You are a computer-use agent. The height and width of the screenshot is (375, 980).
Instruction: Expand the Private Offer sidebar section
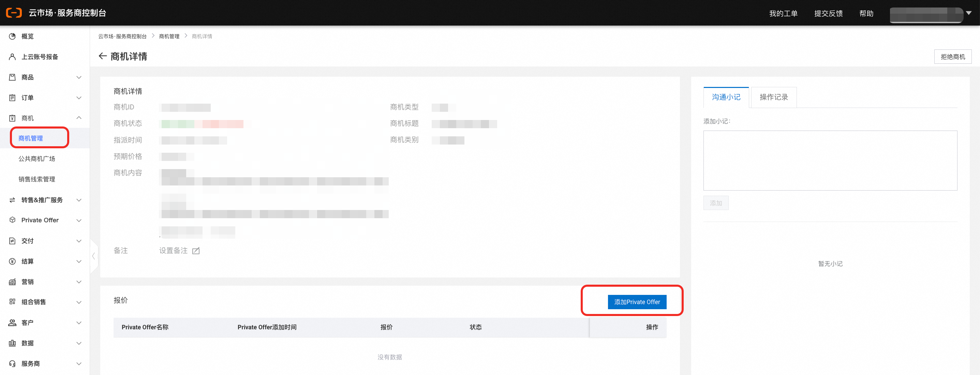[x=79, y=220]
